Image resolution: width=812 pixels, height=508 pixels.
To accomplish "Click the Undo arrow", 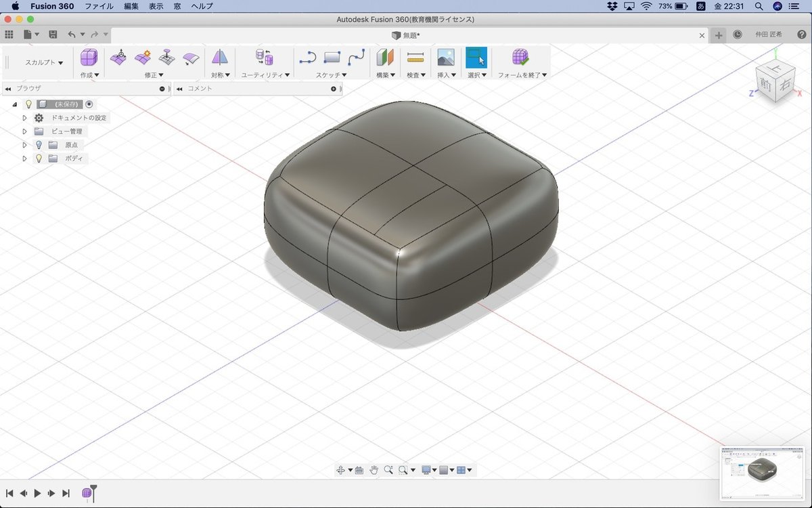I will pyautogui.click(x=72, y=35).
